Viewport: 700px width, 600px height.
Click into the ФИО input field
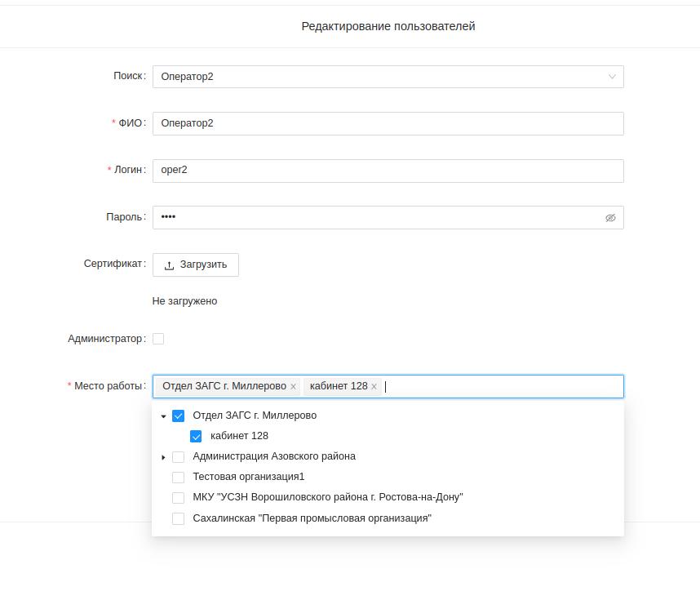[x=388, y=123]
